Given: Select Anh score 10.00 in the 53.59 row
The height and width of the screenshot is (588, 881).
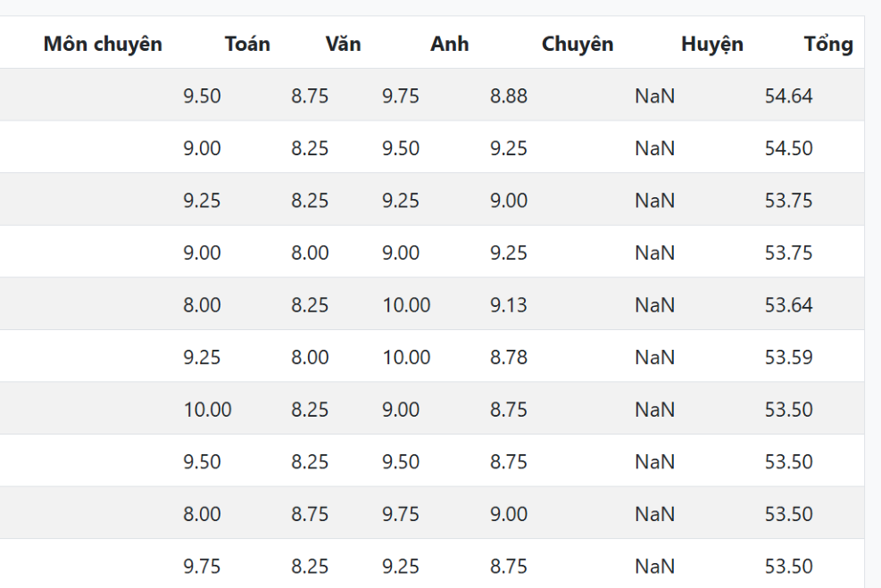Looking at the screenshot, I should tap(406, 358).
